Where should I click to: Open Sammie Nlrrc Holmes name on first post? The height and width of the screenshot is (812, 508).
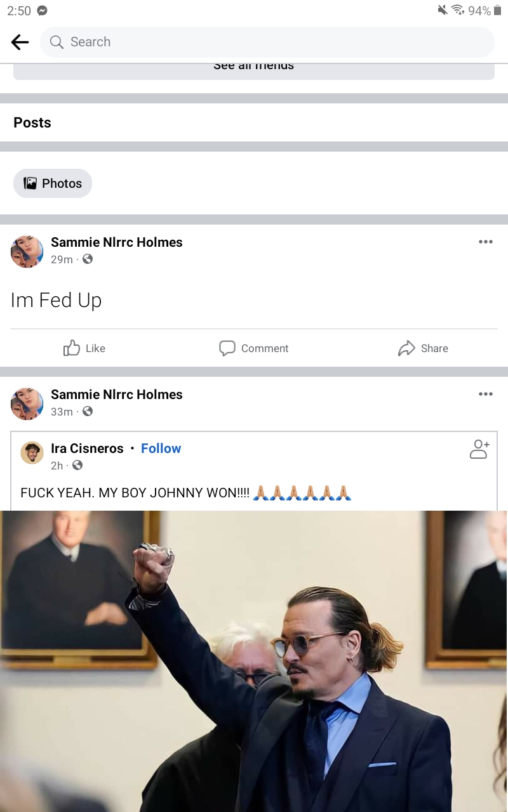point(117,242)
